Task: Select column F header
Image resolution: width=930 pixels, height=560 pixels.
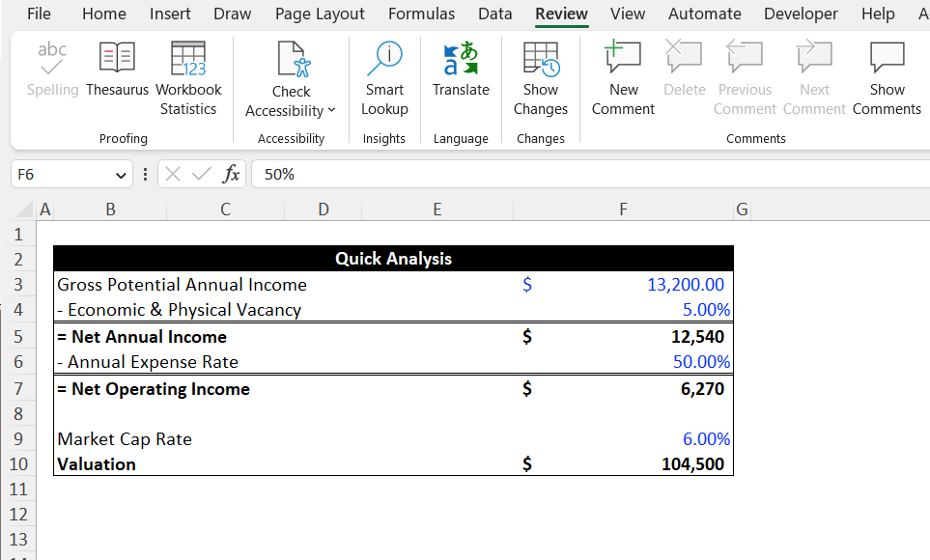Action: pos(623,209)
